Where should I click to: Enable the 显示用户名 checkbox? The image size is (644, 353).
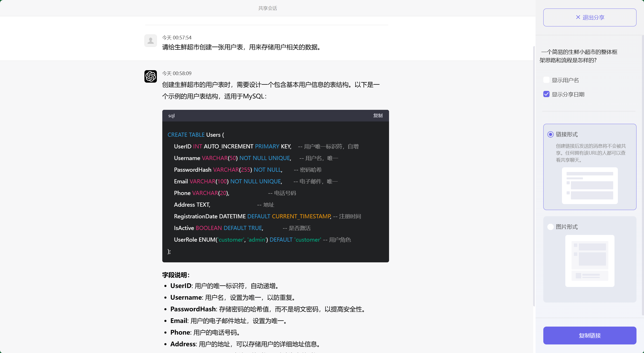point(546,80)
